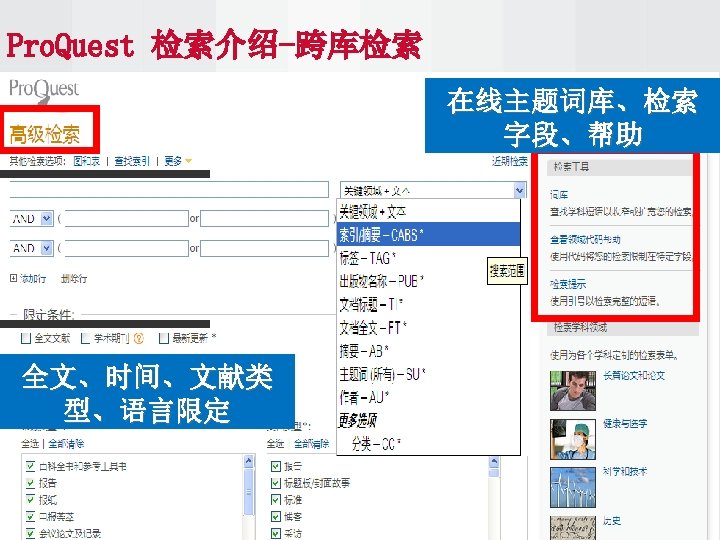
Task: Uncheck the 博客 document type checkbox
Action: coord(276,517)
